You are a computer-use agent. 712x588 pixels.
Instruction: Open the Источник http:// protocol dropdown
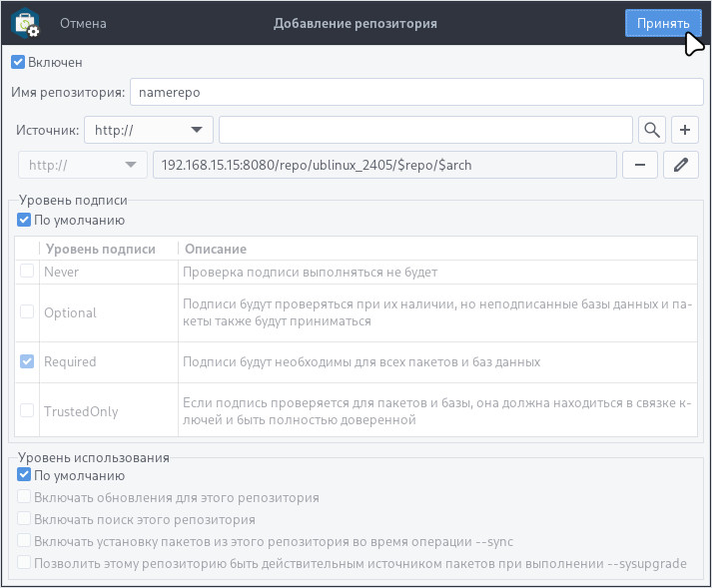click(x=149, y=130)
